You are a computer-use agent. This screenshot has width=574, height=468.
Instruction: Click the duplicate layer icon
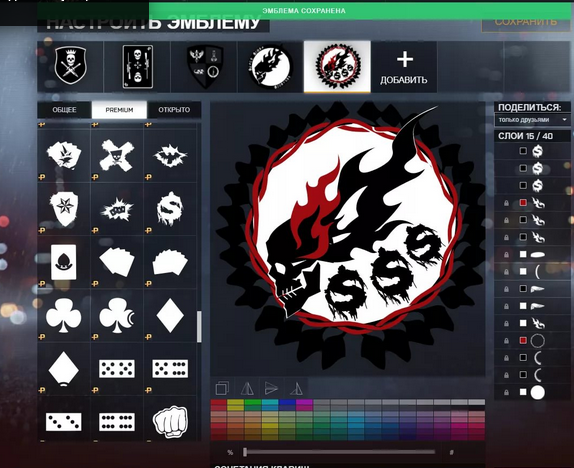point(222,388)
